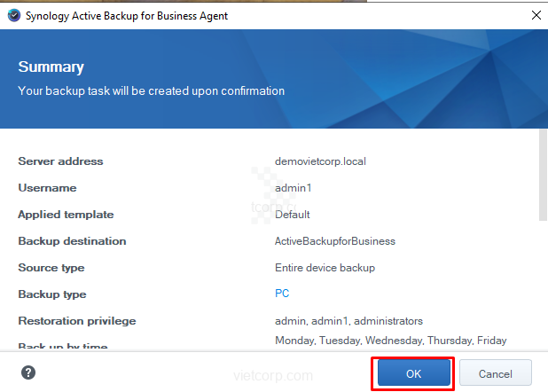Select the Applied template label
548x392 pixels.
click(66, 215)
